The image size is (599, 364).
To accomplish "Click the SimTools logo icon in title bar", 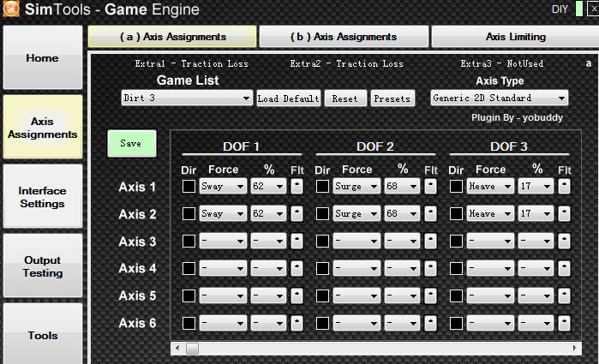I will [x=10, y=10].
